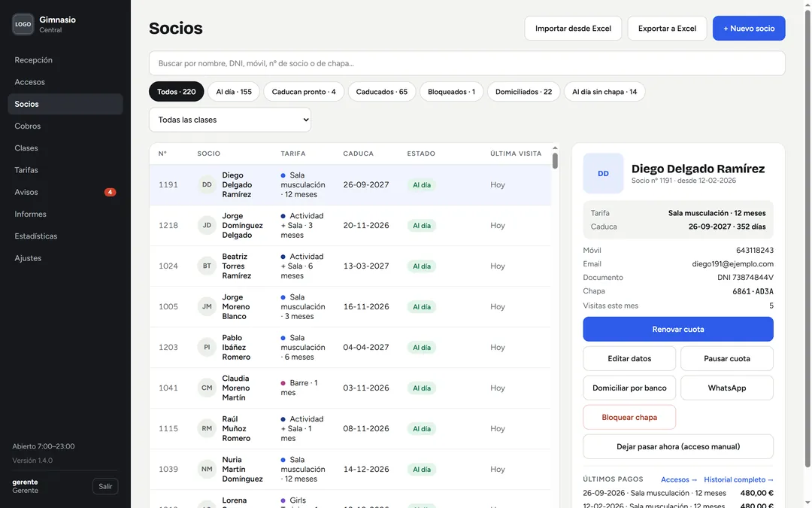Click the Gimnasio LOGO icon
Viewport: 812px width, 508px height.
[23, 24]
